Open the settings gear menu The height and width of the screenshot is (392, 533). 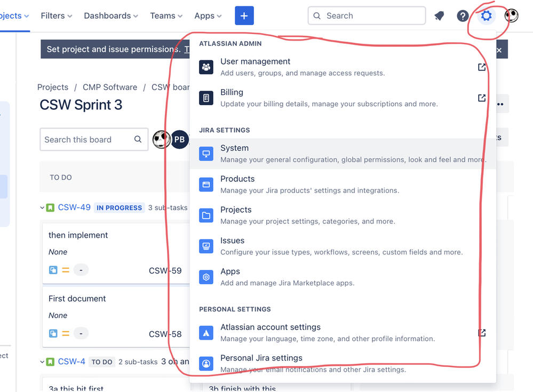(x=486, y=15)
